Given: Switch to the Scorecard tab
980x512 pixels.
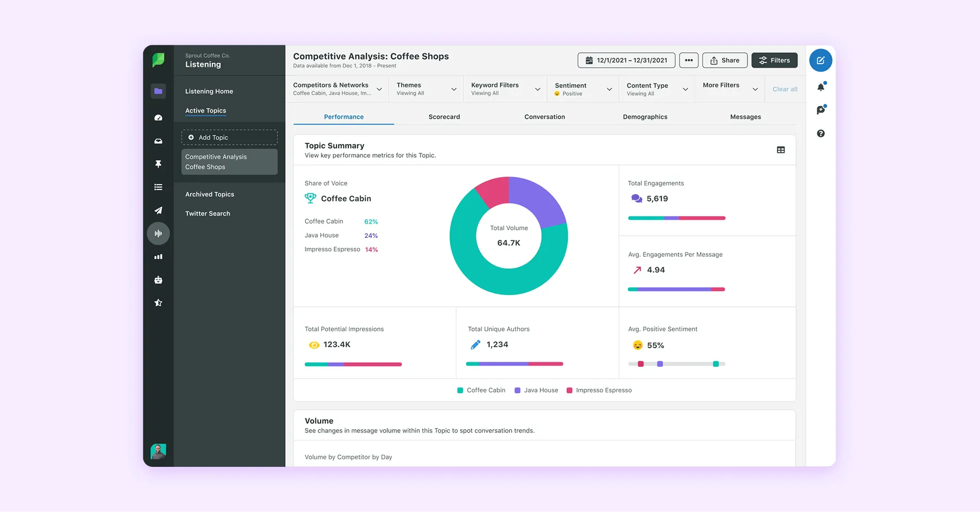Looking at the screenshot, I should 444,117.
